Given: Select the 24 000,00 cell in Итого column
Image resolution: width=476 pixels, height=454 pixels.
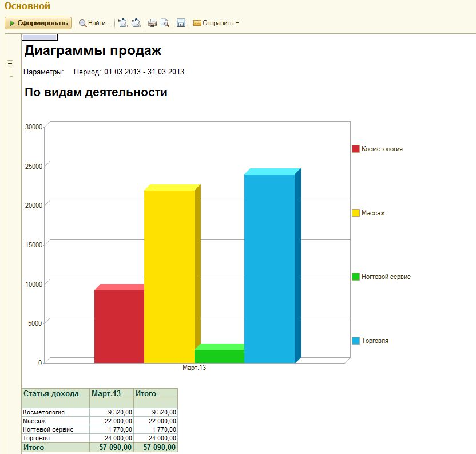Looking at the screenshot, I should (x=156, y=438).
